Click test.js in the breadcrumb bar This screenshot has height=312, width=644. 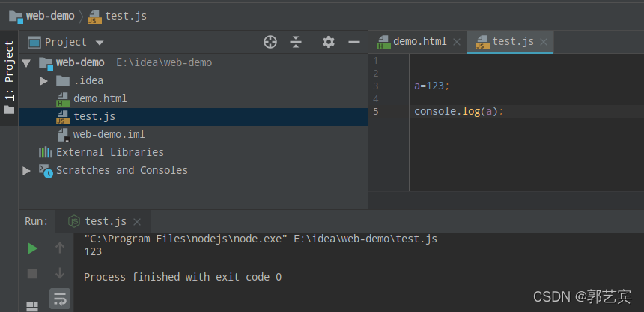(x=126, y=16)
